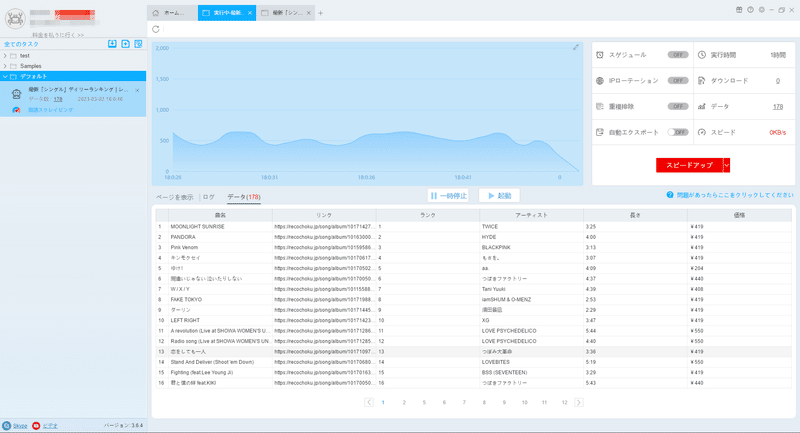This screenshot has height=433, width=800.
Task: Click the red video icon in status bar
Action: (x=36, y=426)
